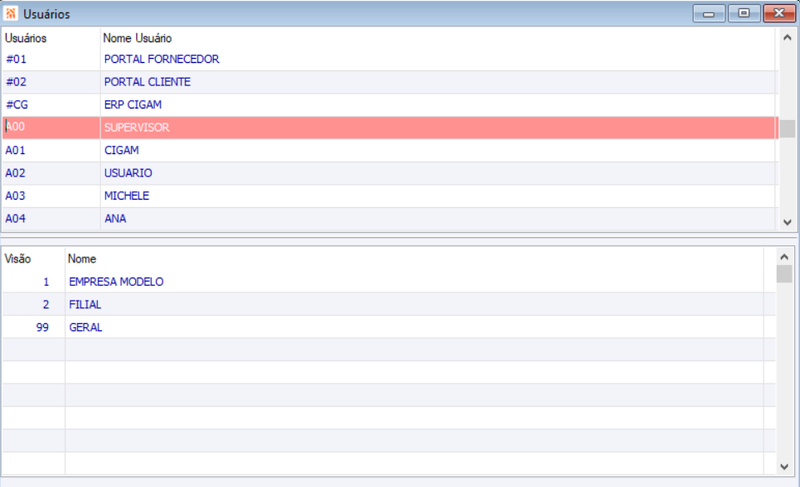
Task: Select user code A02
Action: pyautogui.click(x=15, y=173)
